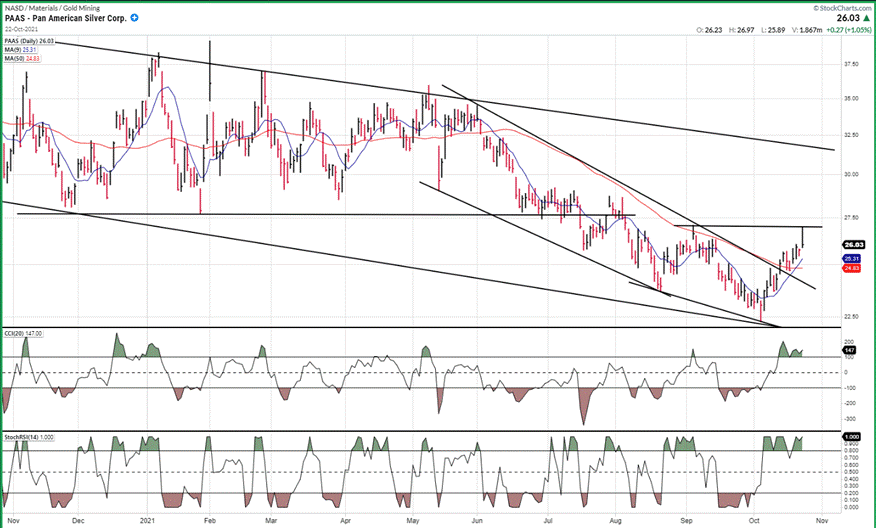The width and height of the screenshot is (876, 528).
Task: Click the PAAS - Pan American Silver Corp. title
Action: (64, 19)
